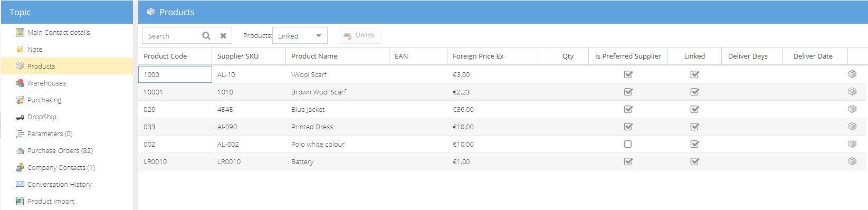Sort by Product Code column header
The image size is (868, 210).
point(165,56)
